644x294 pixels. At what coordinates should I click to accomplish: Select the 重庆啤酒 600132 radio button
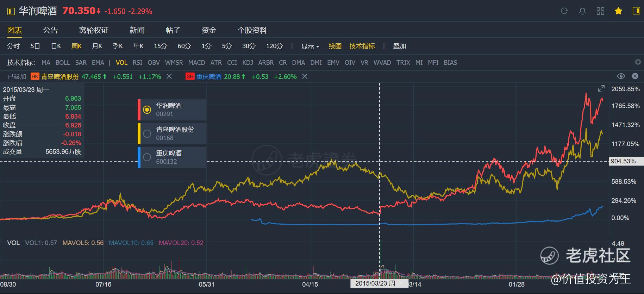[x=147, y=157]
